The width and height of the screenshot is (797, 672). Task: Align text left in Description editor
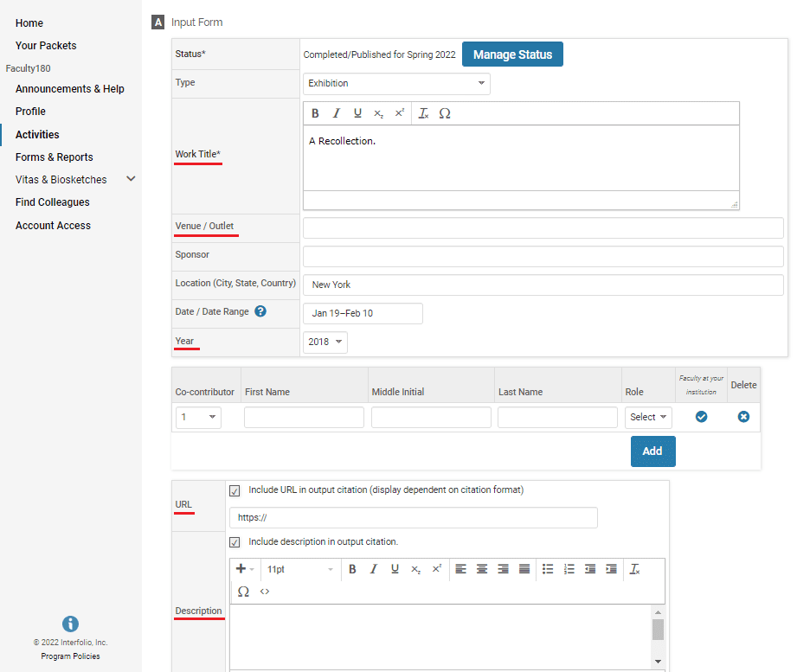pyautogui.click(x=460, y=569)
